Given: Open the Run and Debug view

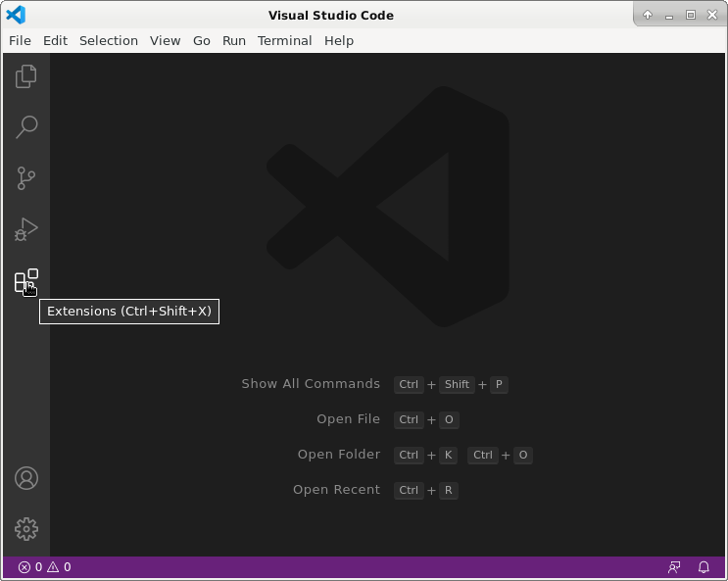Looking at the screenshot, I should click(x=26, y=229).
